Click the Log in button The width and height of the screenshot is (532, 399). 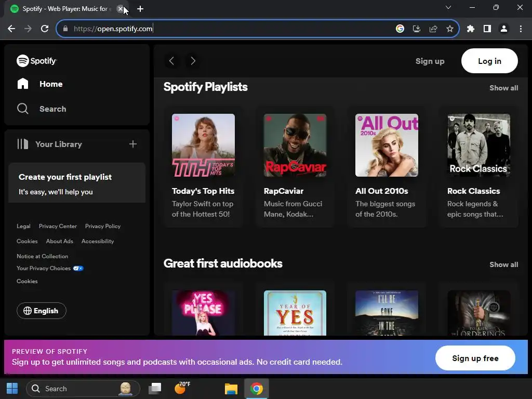(489, 61)
